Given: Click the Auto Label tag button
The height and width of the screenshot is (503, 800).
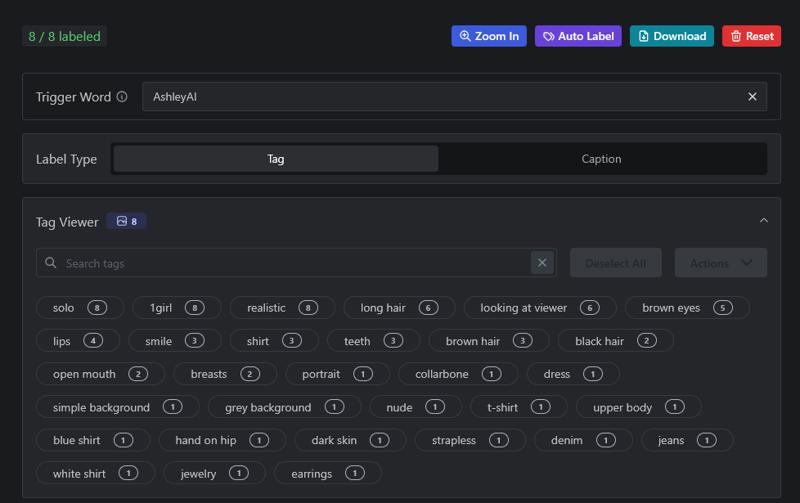Looking at the screenshot, I should pyautogui.click(x=578, y=36).
